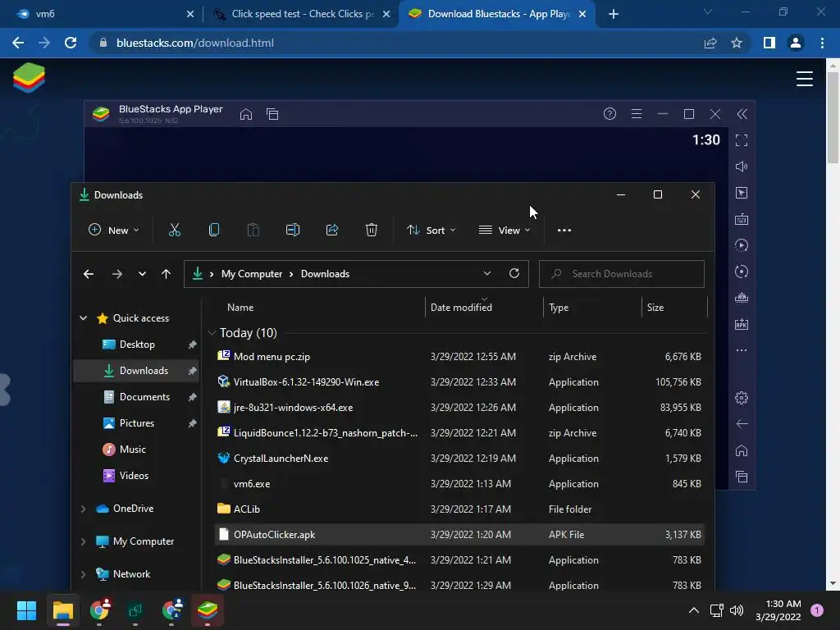Click the BlueStacks Help question mark icon
Viewport: 840px width, 630px height.
609,113
